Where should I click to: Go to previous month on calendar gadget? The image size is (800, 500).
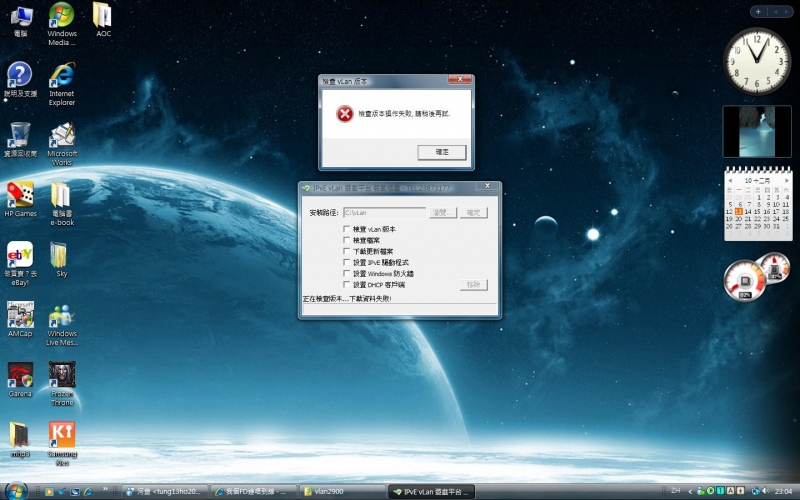coord(730,181)
